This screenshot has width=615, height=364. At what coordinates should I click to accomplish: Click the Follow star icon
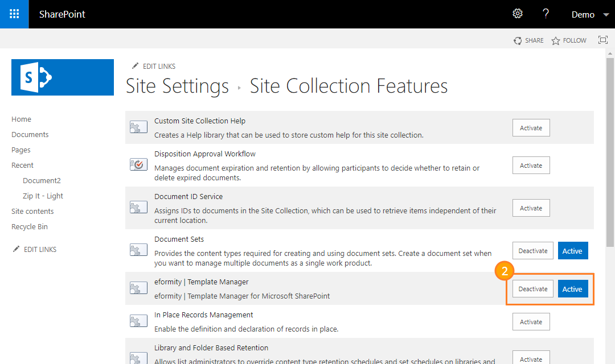pos(556,41)
